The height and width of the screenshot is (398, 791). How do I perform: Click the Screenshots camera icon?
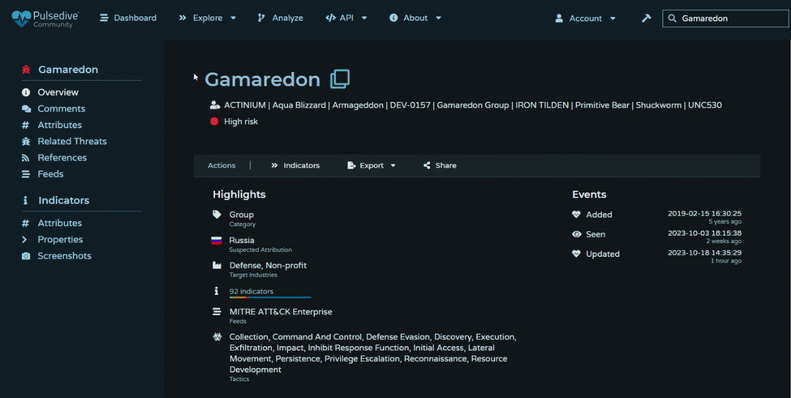[x=26, y=256]
